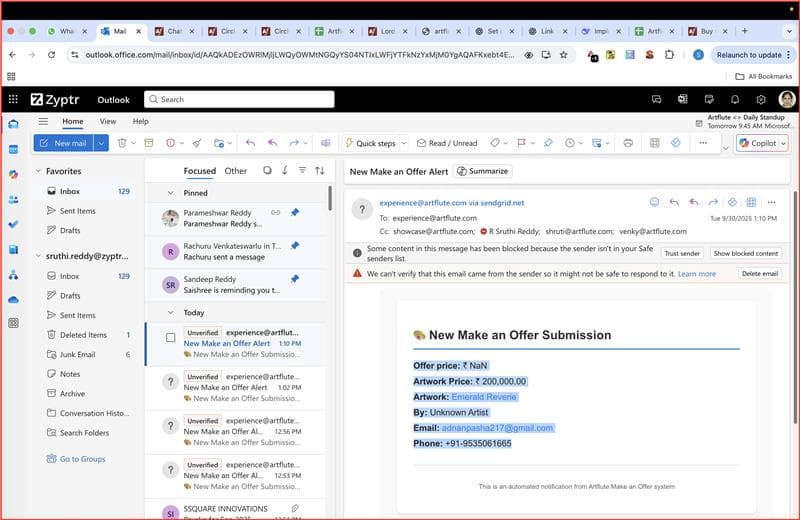Open the dropdown arrow beside New mail

(100, 143)
